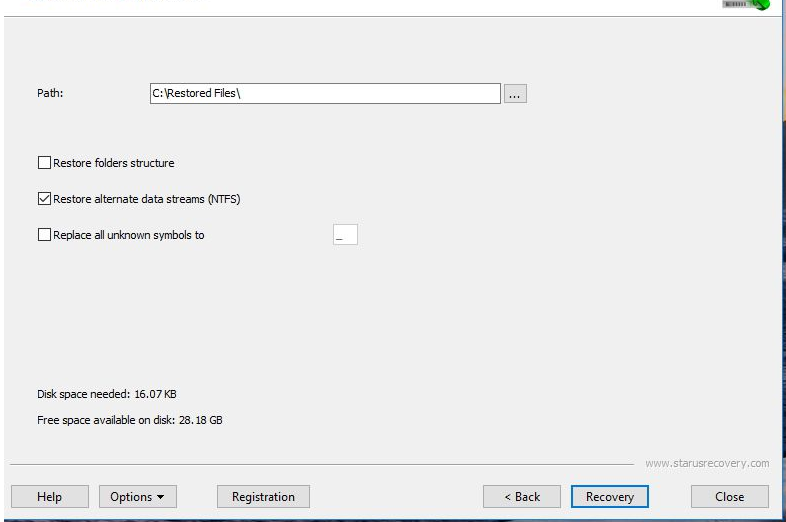Click the Path input field
The height and width of the screenshot is (522, 786).
click(x=325, y=93)
